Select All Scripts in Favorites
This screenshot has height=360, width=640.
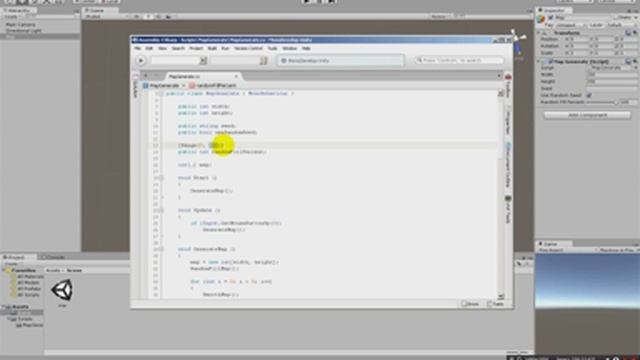pyautogui.click(x=28, y=295)
